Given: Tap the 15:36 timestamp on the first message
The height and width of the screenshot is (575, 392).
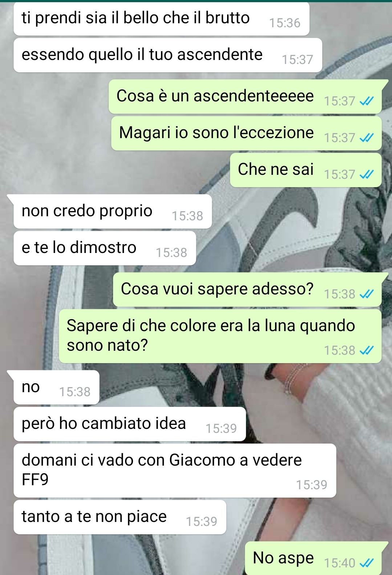Looking at the screenshot, I should 285,23.
